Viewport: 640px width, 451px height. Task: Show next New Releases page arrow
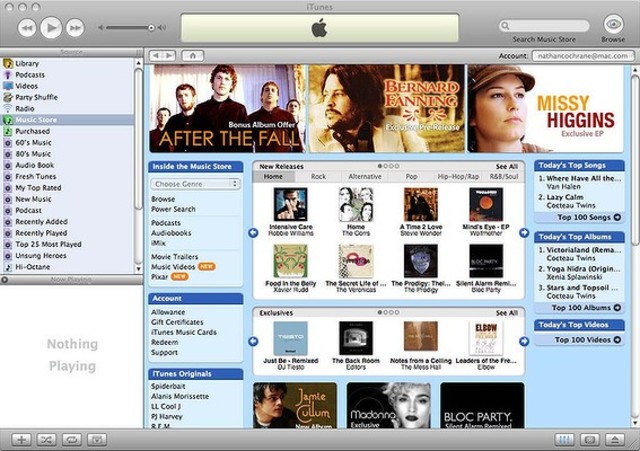(x=524, y=233)
